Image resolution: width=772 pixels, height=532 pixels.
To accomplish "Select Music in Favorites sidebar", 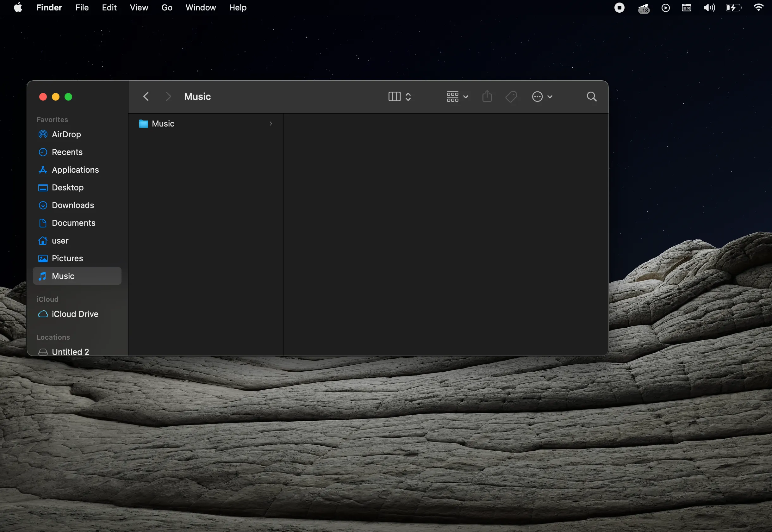I will tap(63, 276).
